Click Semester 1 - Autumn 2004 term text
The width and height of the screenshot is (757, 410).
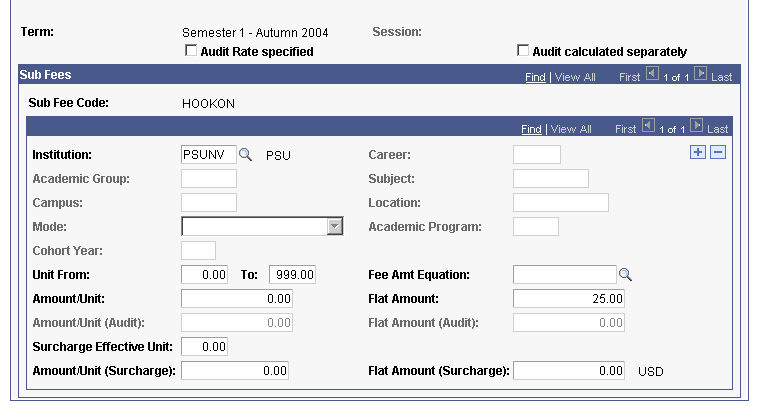point(255,32)
